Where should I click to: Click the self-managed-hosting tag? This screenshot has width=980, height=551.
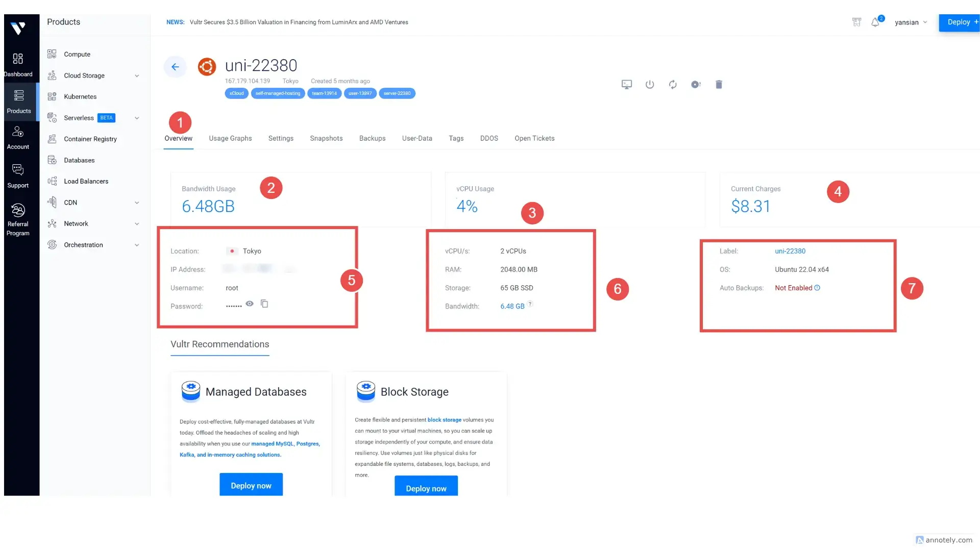[x=278, y=93]
